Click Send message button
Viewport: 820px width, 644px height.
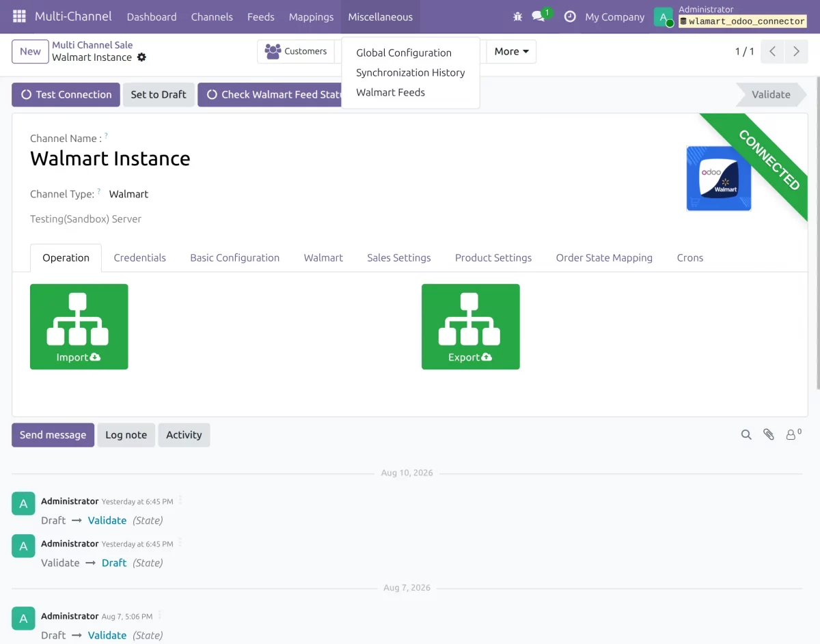coord(53,434)
